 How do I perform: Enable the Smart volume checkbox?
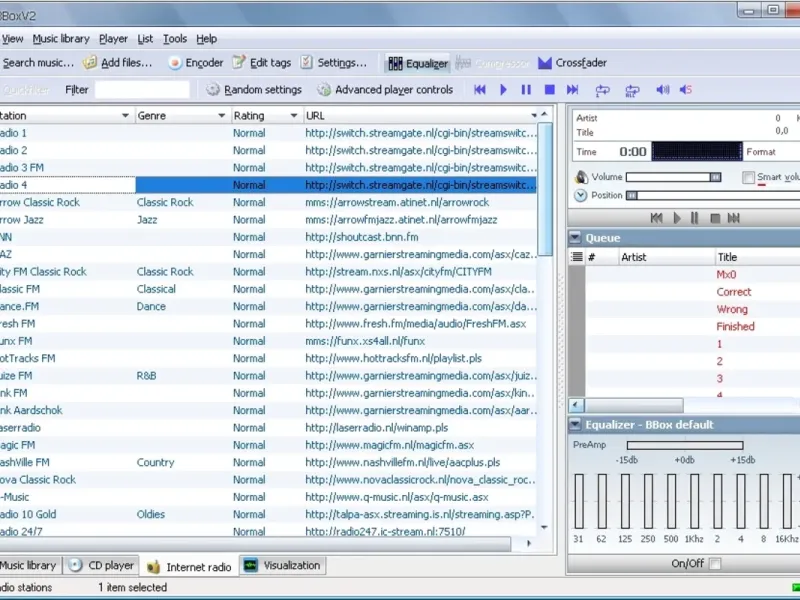[x=748, y=178]
